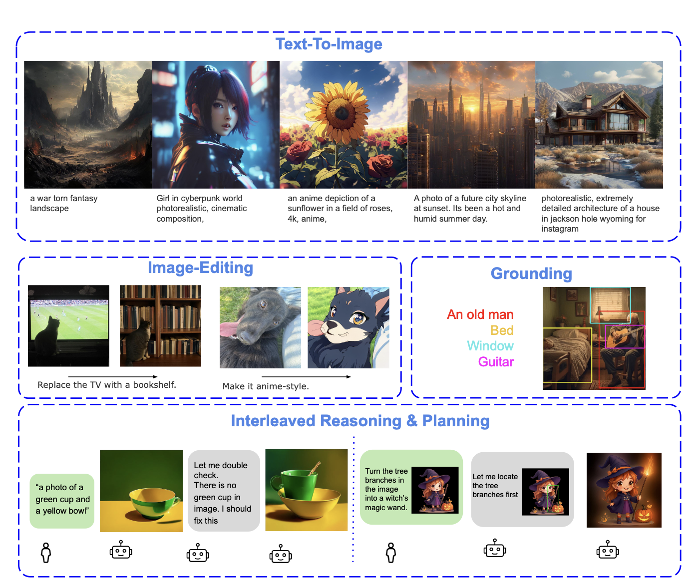Click the yellow 'Bed' label
This screenshot has height=588, width=700.
pyautogui.click(x=502, y=330)
